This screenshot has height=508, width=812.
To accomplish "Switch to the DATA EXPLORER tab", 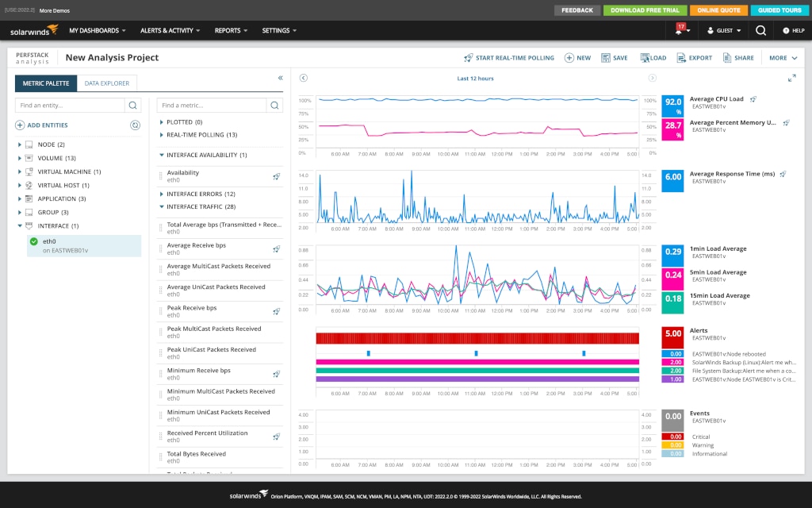I will click(x=106, y=82).
